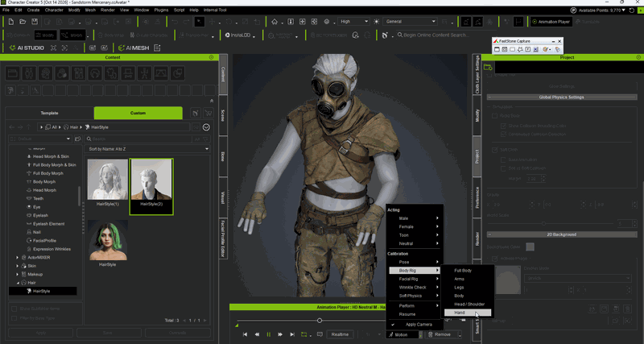The width and height of the screenshot is (644, 344).
Task: Toggle Soft Cloth checkbox
Action: [x=495, y=150]
